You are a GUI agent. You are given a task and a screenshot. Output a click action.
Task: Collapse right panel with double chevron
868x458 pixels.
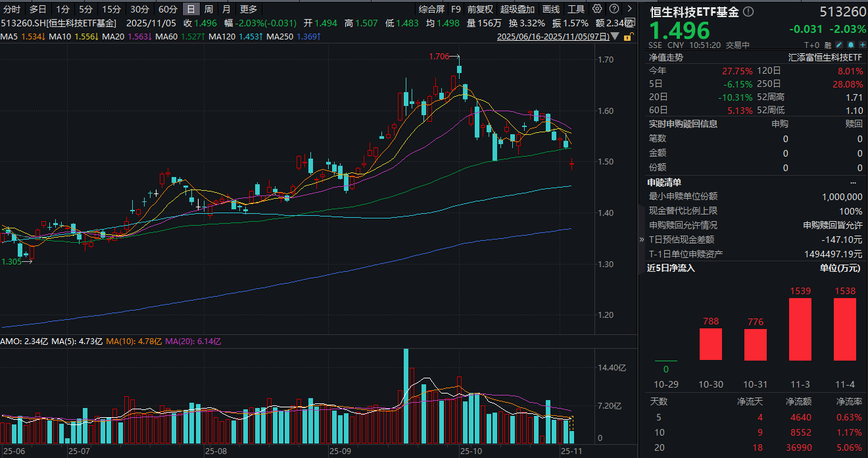(x=642, y=240)
